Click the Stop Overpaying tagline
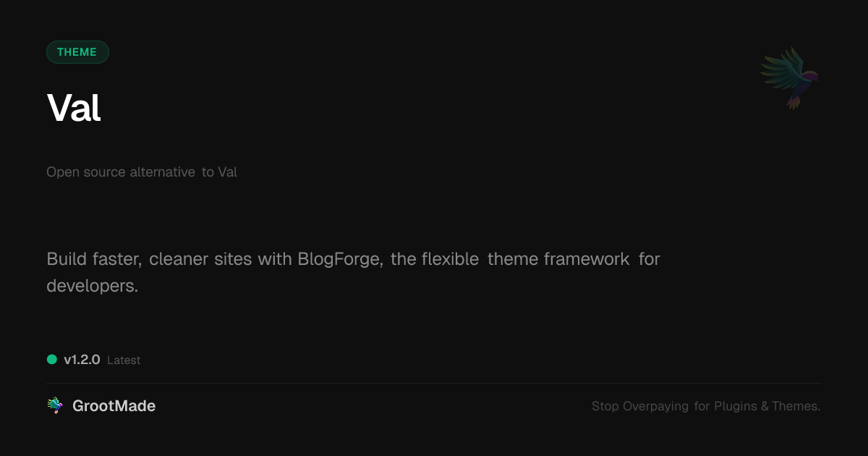This screenshot has height=456, width=868. pyautogui.click(x=706, y=406)
